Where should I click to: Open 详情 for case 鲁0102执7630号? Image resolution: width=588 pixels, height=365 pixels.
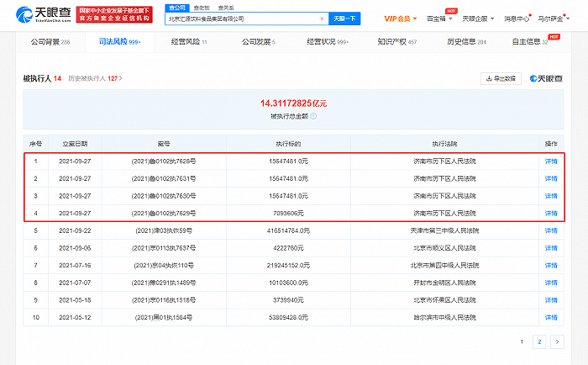pyautogui.click(x=551, y=196)
